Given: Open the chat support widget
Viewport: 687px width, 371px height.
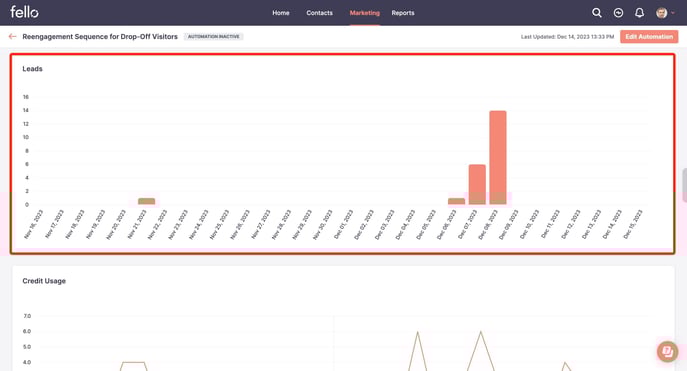Looking at the screenshot, I should (x=667, y=351).
